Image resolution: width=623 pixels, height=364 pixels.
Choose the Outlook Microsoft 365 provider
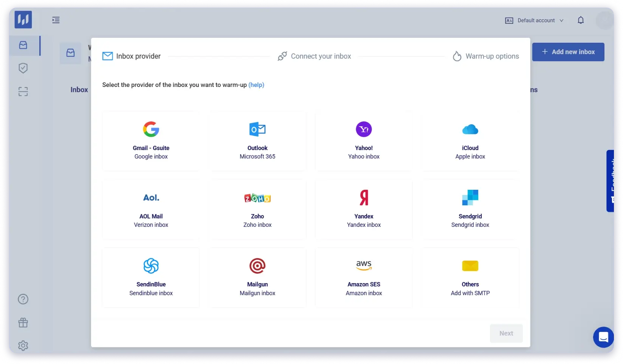[x=257, y=141]
